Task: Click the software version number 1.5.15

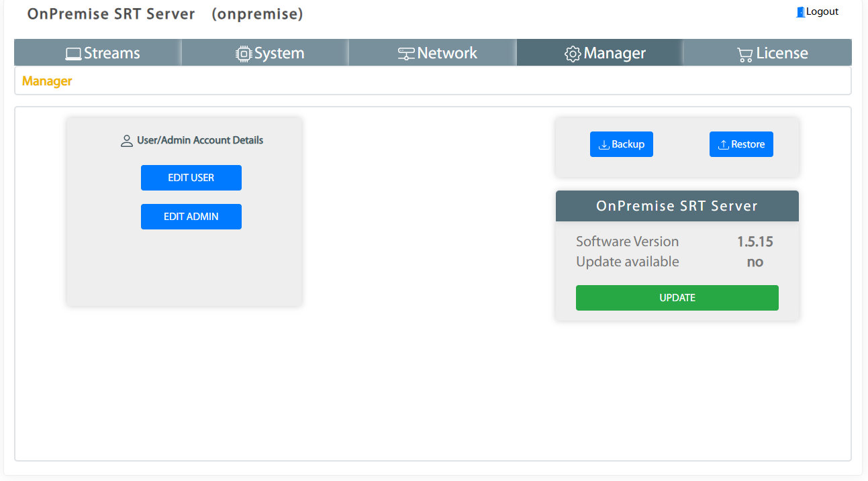Action: 755,242
